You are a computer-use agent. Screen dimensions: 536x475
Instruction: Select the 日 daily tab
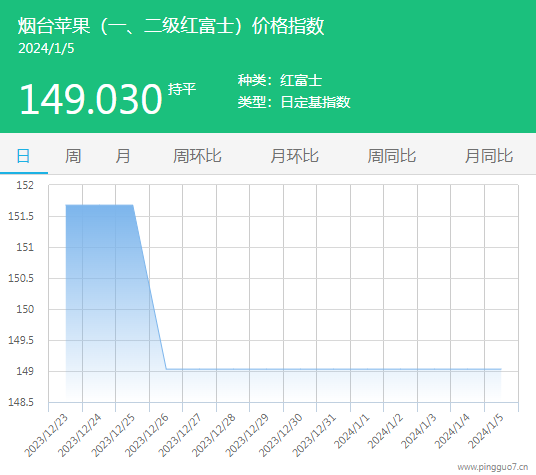pos(23,156)
